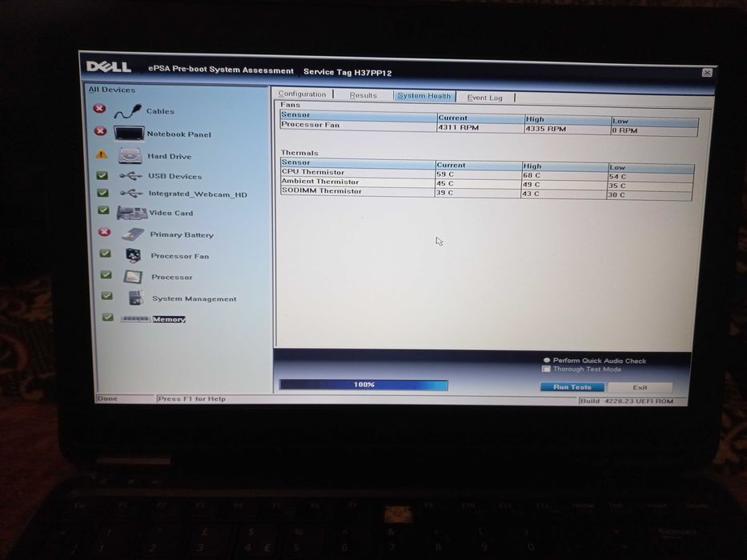Select the Cables label
Image resolution: width=747 pixels, height=560 pixels.
coord(160,111)
